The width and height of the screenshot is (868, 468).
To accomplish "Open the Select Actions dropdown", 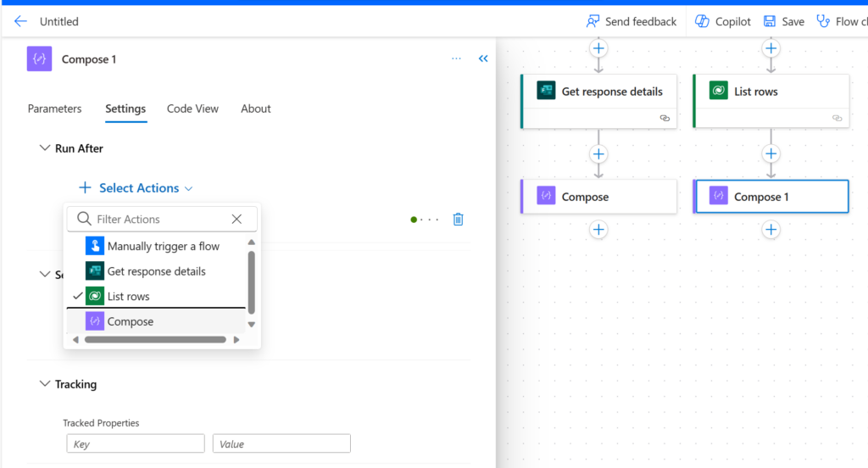I will (x=139, y=188).
